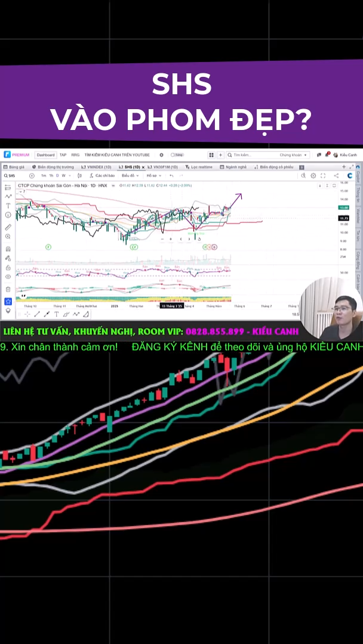Switch to the Lọc realtime tab
Image resolution: width=363 pixels, height=644 pixels.
tap(199, 167)
